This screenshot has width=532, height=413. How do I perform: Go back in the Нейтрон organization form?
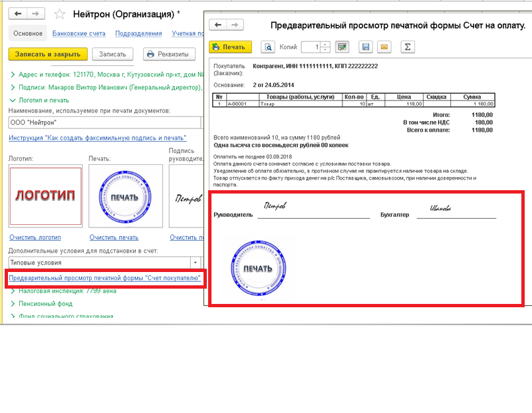(x=18, y=13)
